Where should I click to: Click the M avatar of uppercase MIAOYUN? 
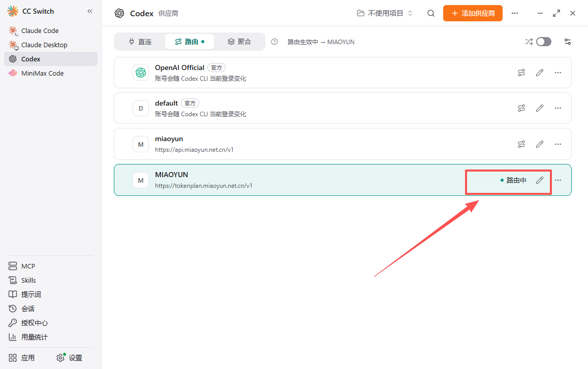click(141, 180)
